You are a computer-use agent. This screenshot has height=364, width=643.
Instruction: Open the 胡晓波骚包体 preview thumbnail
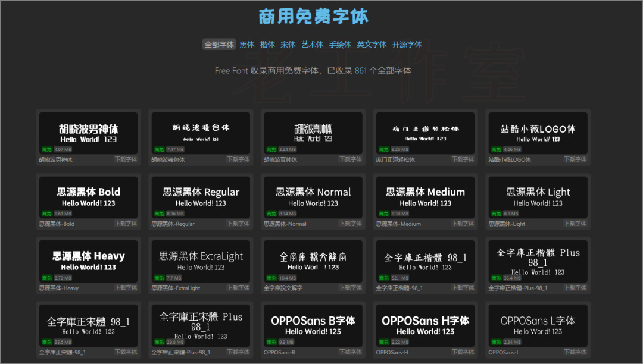(x=201, y=133)
